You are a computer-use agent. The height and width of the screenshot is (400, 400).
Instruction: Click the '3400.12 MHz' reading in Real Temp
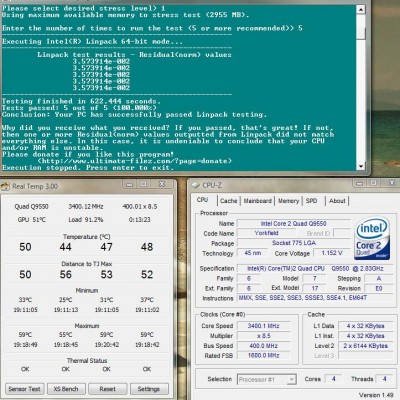click(86, 207)
